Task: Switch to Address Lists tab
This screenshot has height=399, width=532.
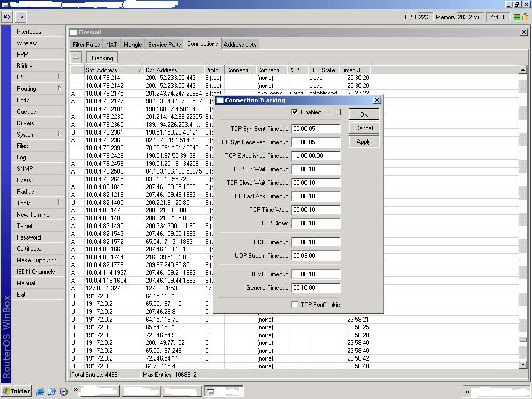Action: (x=240, y=45)
